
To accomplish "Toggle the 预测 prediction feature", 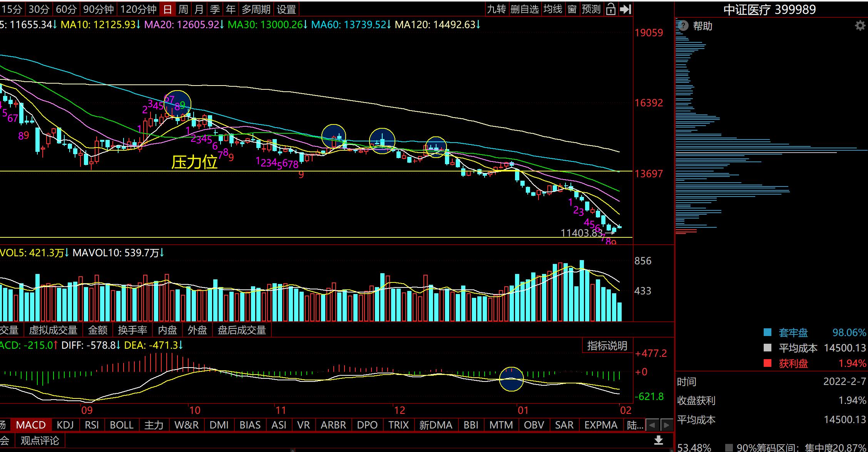I will (591, 9).
